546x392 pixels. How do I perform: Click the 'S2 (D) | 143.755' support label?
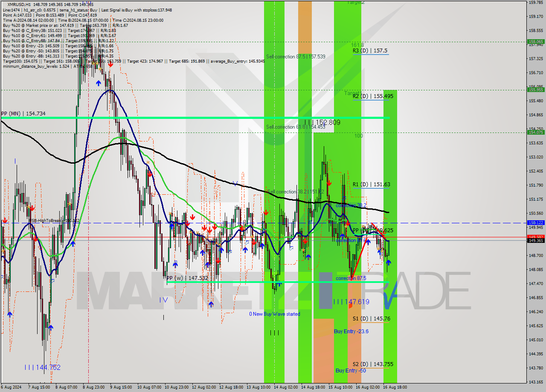[373, 364]
